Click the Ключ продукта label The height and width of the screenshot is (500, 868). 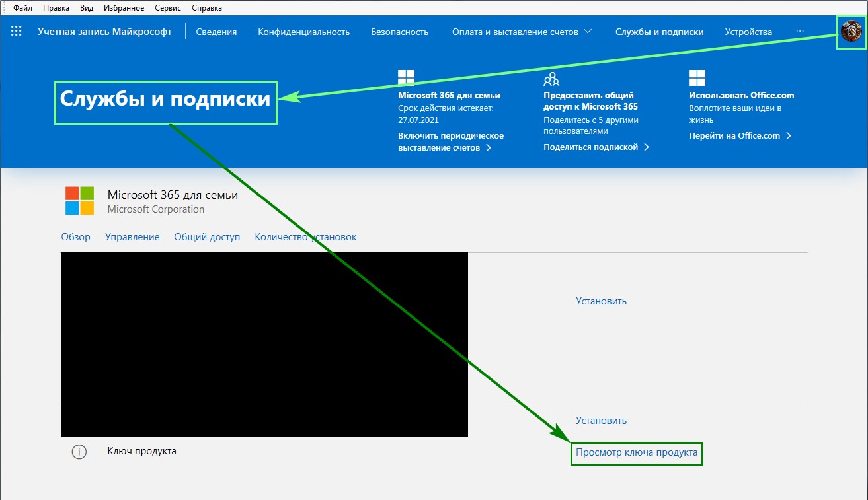click(x=141, y=452)
